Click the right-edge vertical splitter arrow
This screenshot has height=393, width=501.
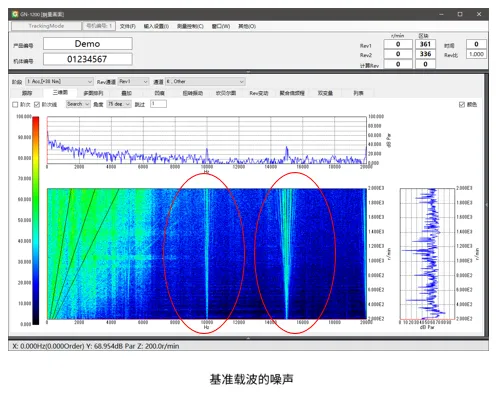coord(486,205)
